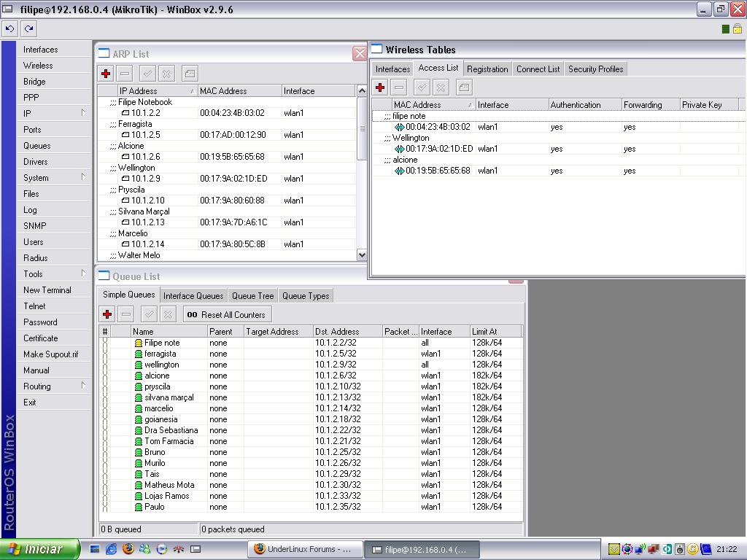Launch Firefox from the quick launch bar

tap(128, 549)
